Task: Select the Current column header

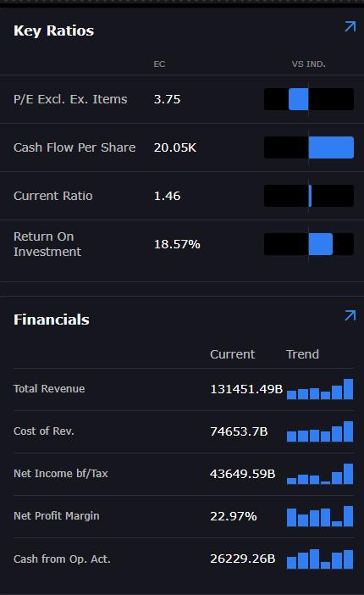Action: coord(233,354)
